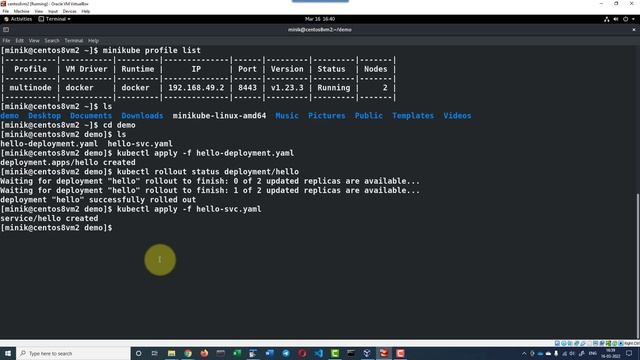Image resolution: width=640 pixels, height=360 pixels.
Task: Open the Opera browser taskbar icon
Action: click(302, 353)
